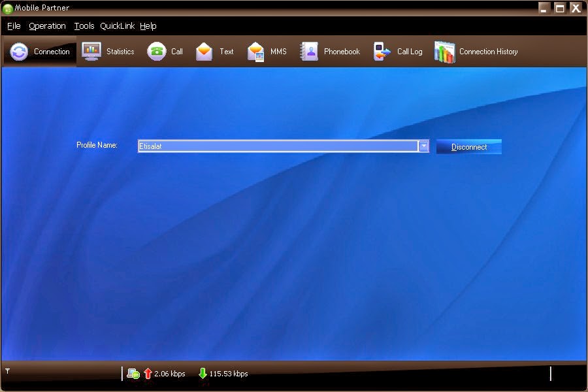This screenshot has width=588, height=392.
Task: Click the Disconnect button
Action: [x=468, y=146]
